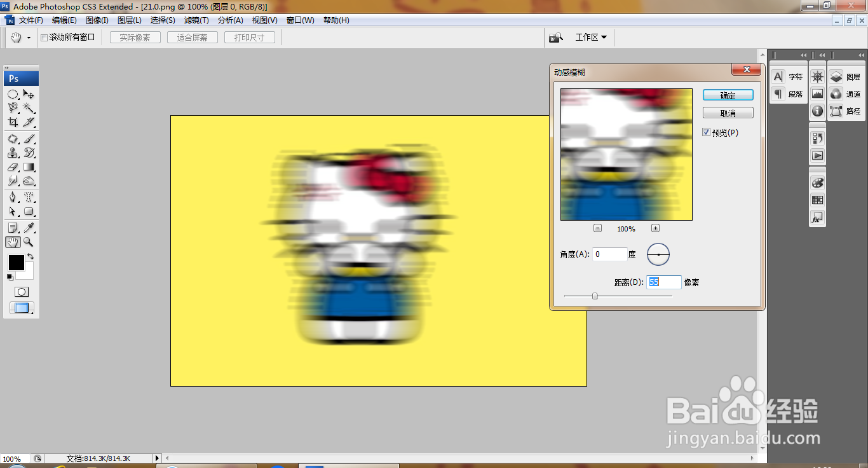
Task: Enable 滚动所有窗口 checkbox
Action: tap(44, 38)
